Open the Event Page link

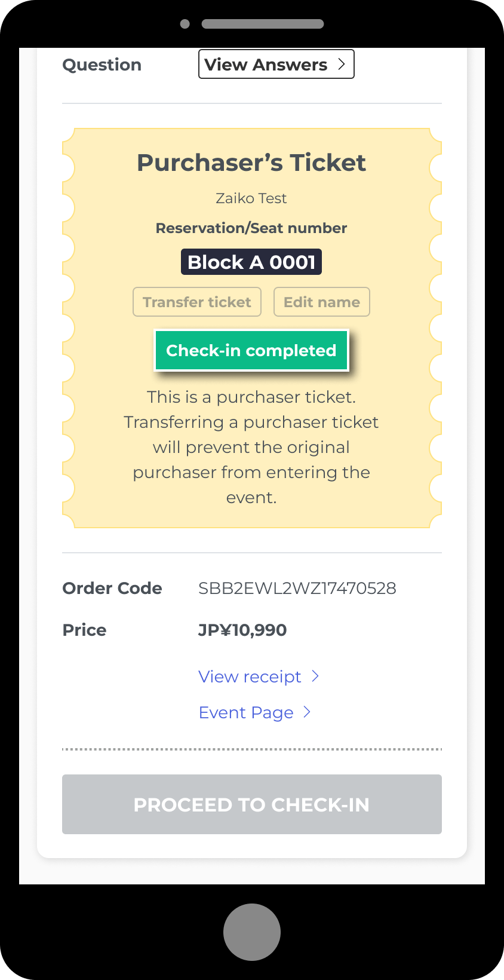pyautogui.click(x=246, y=712)
